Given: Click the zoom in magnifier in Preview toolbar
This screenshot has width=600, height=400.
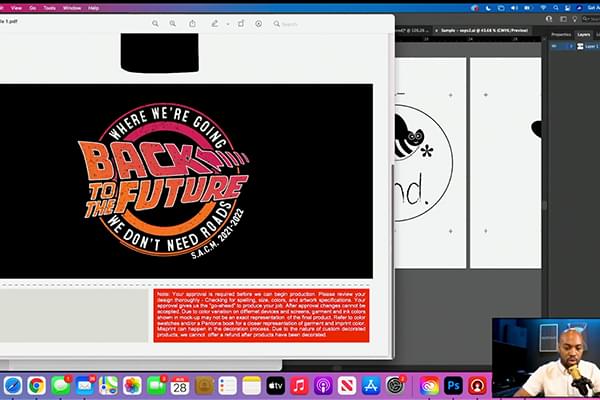Looking at the screenshot, I should pos(173,23).
